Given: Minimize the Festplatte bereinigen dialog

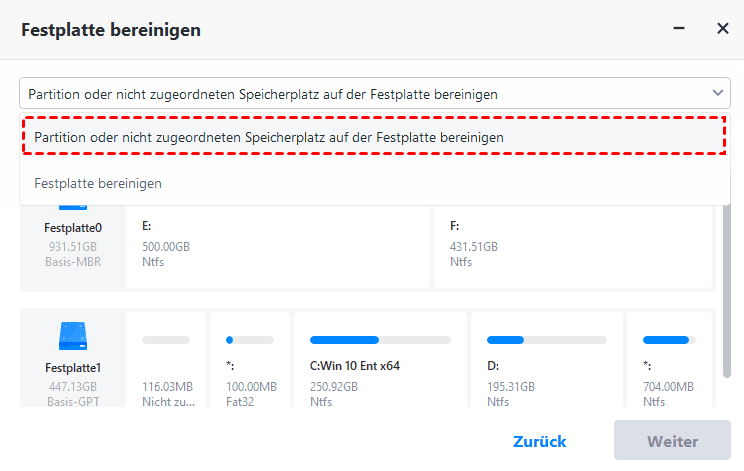Looking at the screenshot, I should pyautogui.click(x=678, y=29).
